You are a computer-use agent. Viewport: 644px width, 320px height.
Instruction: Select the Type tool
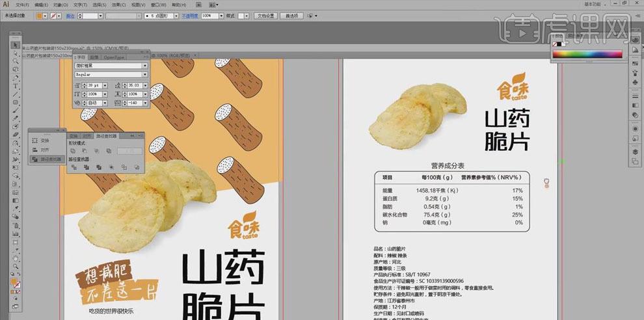(x=16, y=86)
